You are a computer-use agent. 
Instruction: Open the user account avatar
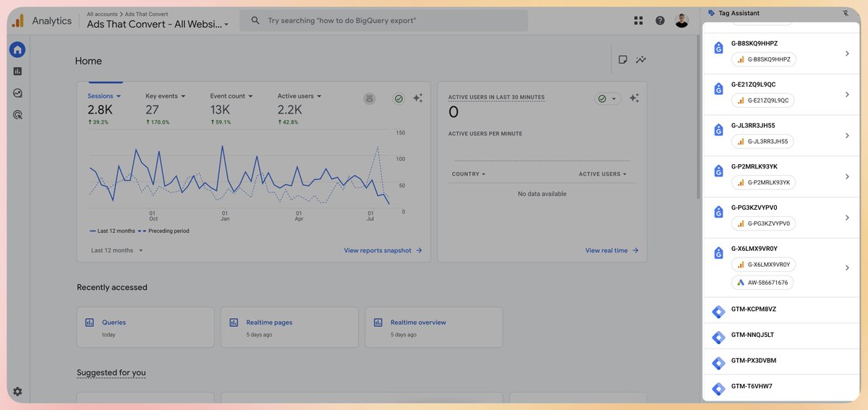click(681, 20)
